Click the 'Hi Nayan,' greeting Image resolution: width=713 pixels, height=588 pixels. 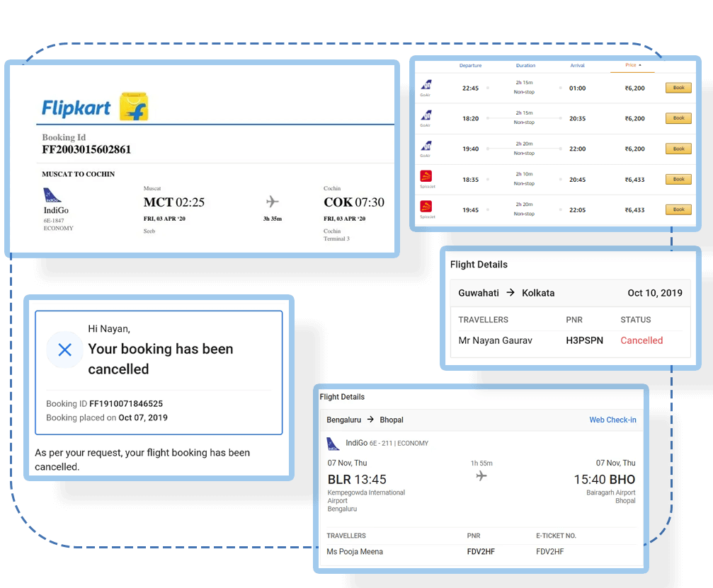click(109, 328)
